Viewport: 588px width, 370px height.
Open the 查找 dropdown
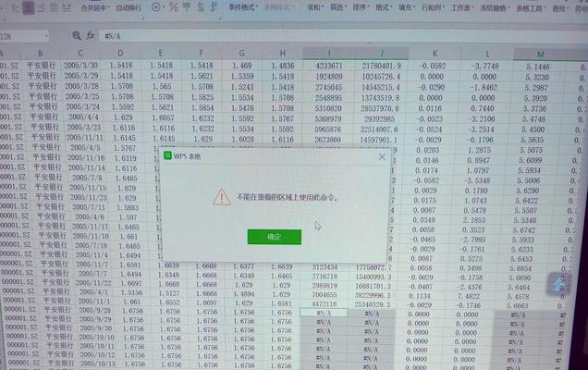(560, 8)
